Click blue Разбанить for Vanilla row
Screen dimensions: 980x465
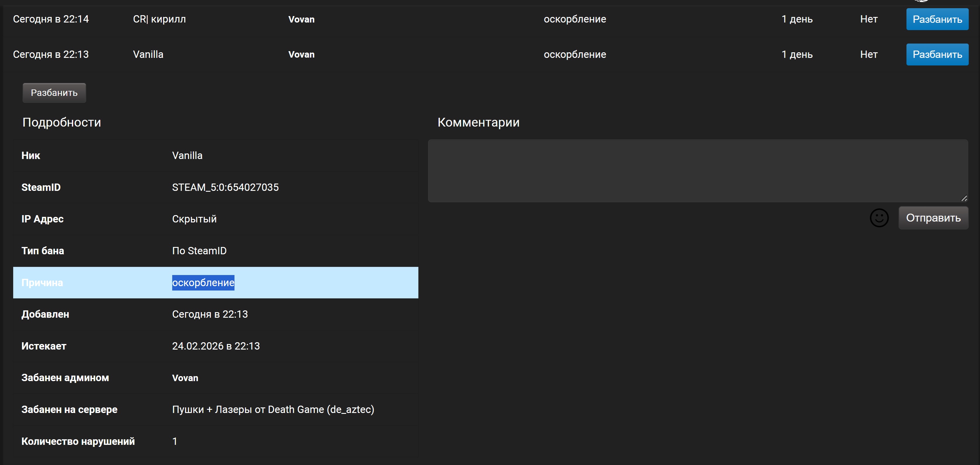(937, 54)
